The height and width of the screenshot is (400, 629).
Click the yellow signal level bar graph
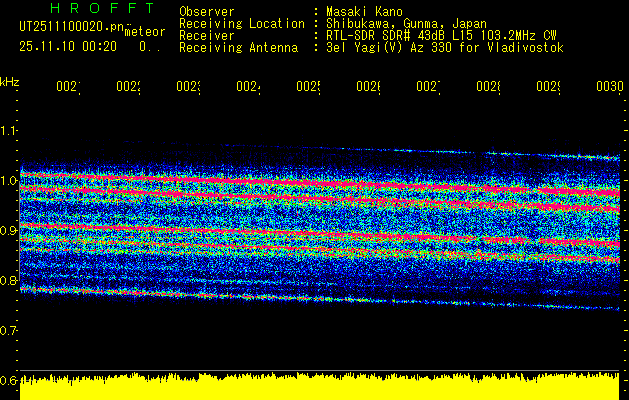click(x=319, y=386)
